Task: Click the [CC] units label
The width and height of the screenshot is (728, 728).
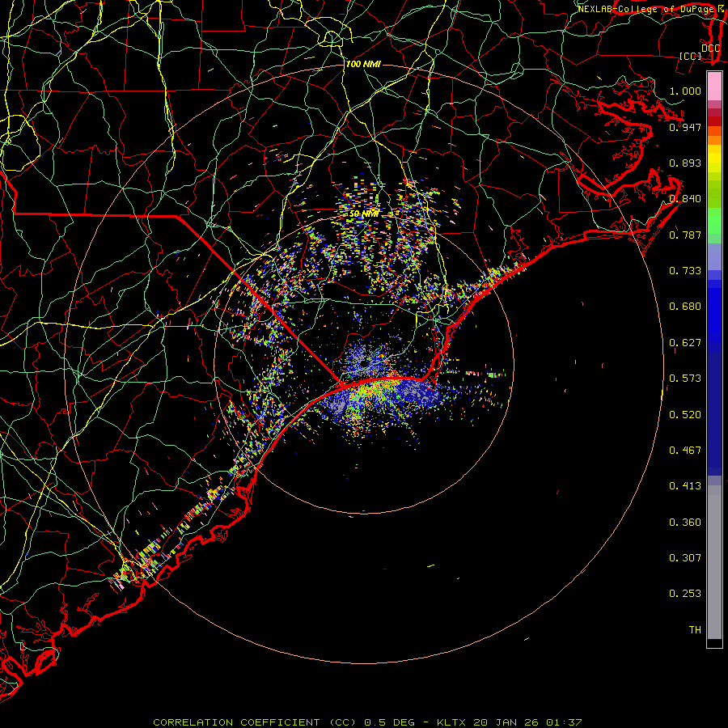Action: [x=691, y=56]
